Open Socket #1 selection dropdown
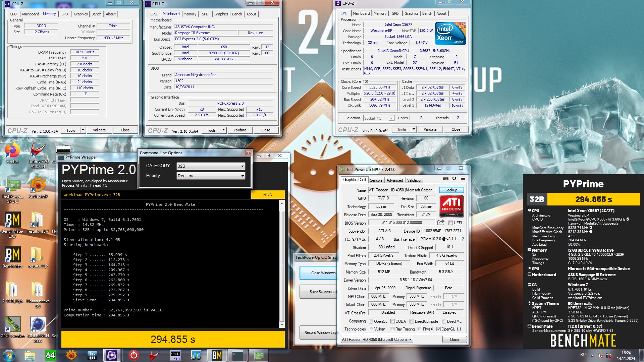 379,118
